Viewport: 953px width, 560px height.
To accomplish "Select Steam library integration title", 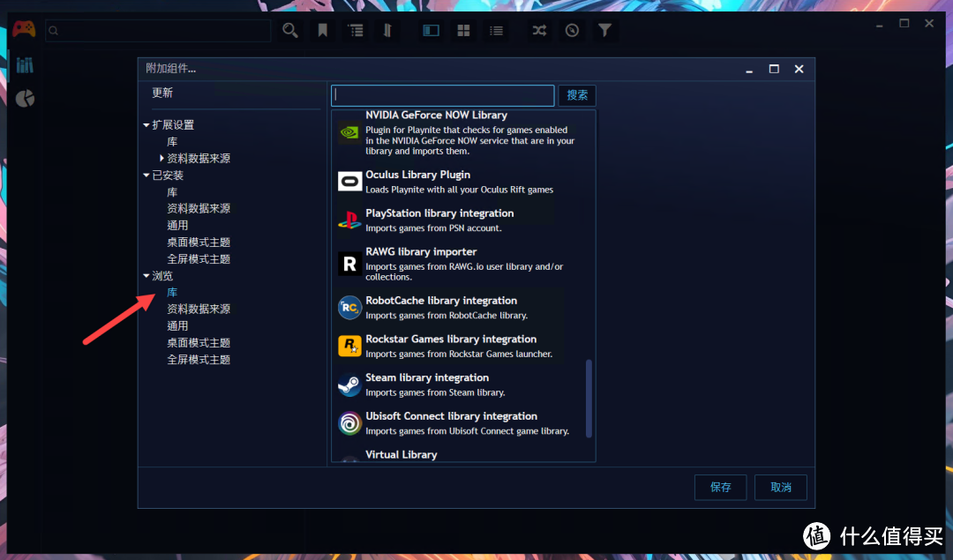I will (427, 377).
